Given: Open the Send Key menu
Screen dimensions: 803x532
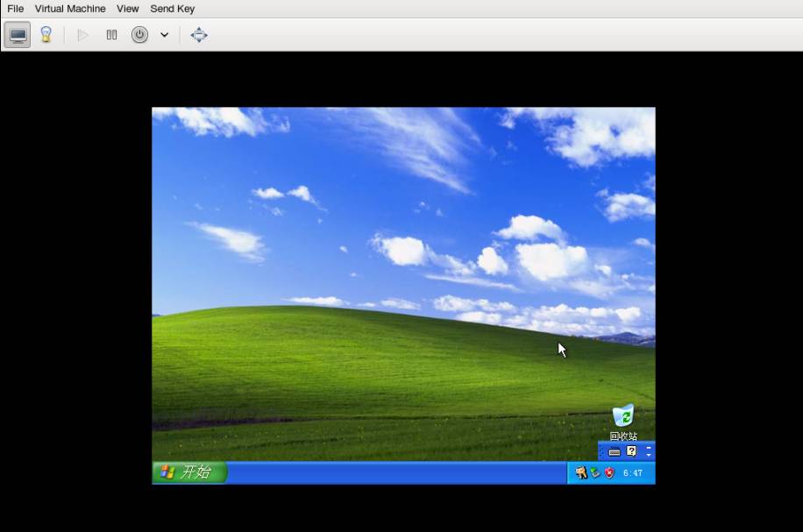Looking at the screenshot, I should 173,9.
